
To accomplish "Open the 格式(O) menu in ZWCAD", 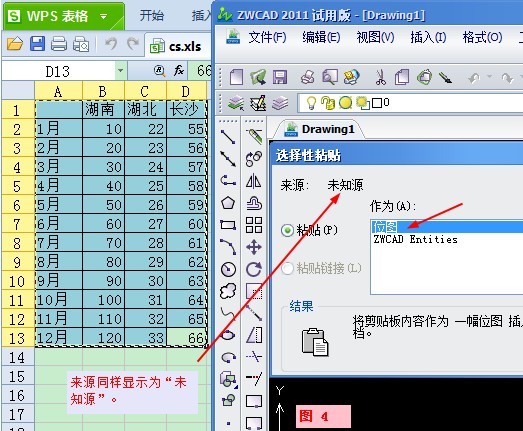I will click(482, 37).
